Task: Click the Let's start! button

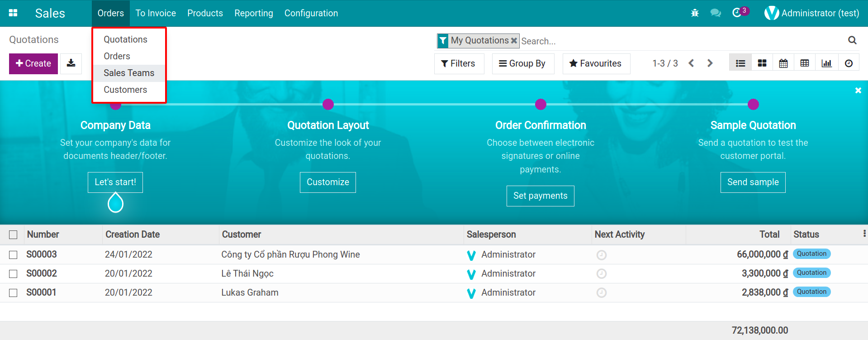Action: [x=115, y=182]
